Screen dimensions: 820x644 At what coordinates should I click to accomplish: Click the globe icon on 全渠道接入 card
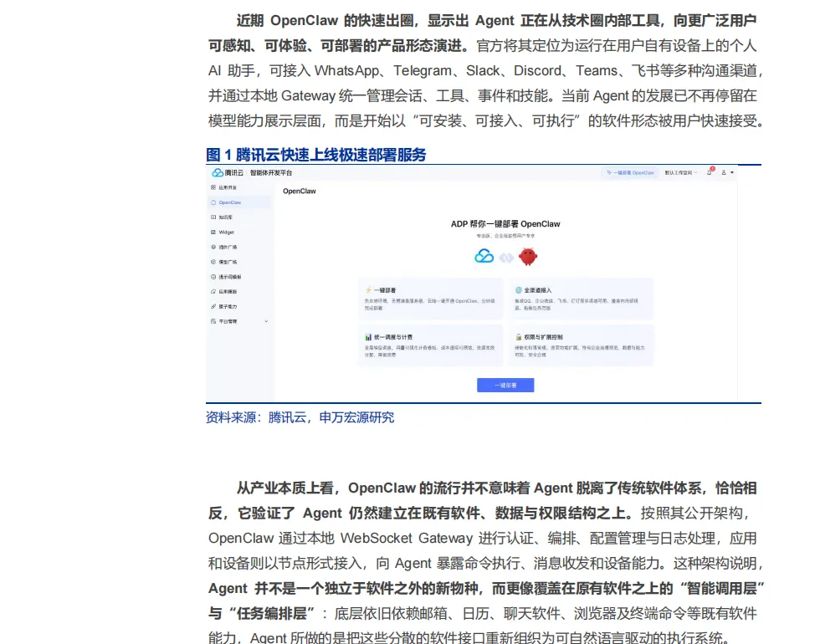(518, 290)
